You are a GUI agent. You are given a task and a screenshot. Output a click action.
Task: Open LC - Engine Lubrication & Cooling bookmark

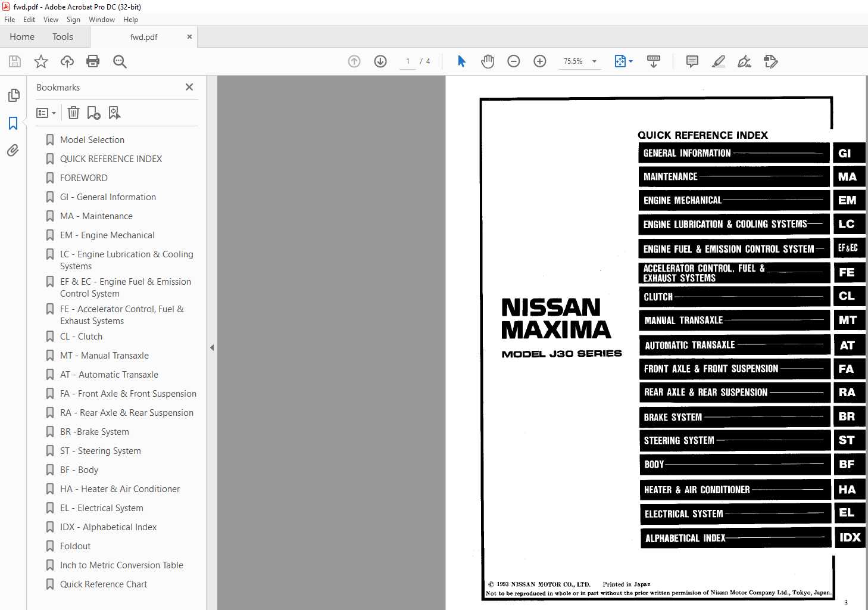[126, 260]
